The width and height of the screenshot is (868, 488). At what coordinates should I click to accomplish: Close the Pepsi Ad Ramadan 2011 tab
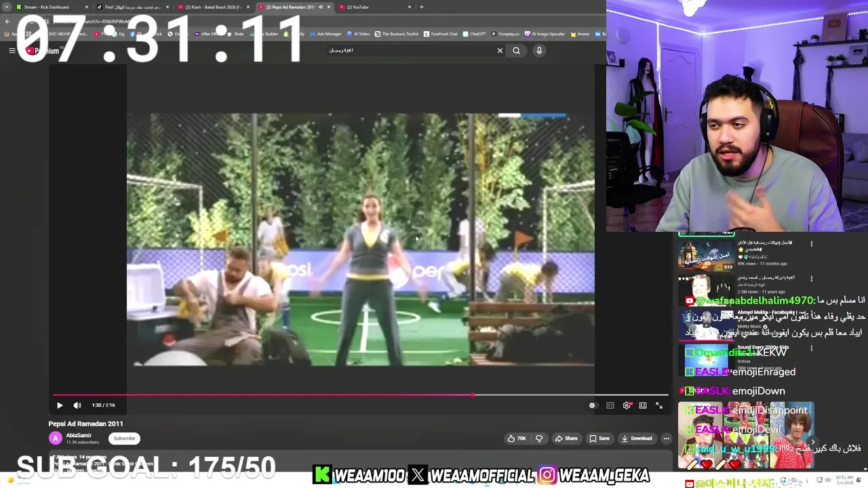pyautogui.click(x=329, y=7)
